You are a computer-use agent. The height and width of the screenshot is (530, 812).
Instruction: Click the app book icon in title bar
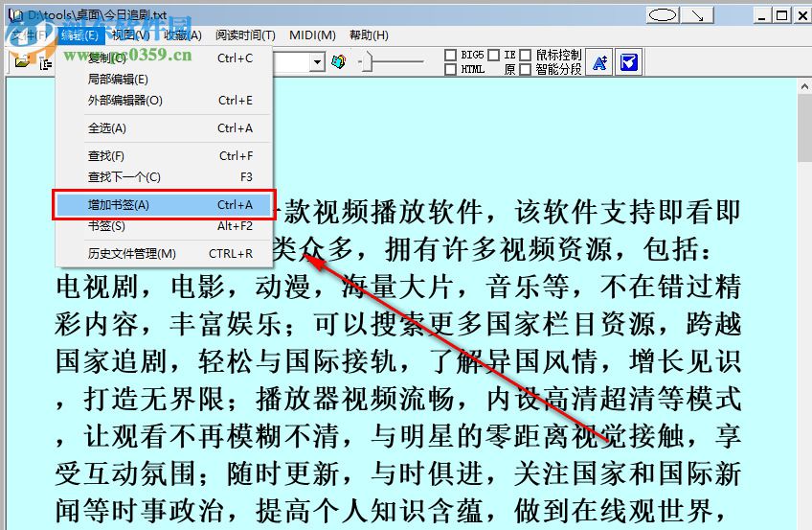[15, 15]
